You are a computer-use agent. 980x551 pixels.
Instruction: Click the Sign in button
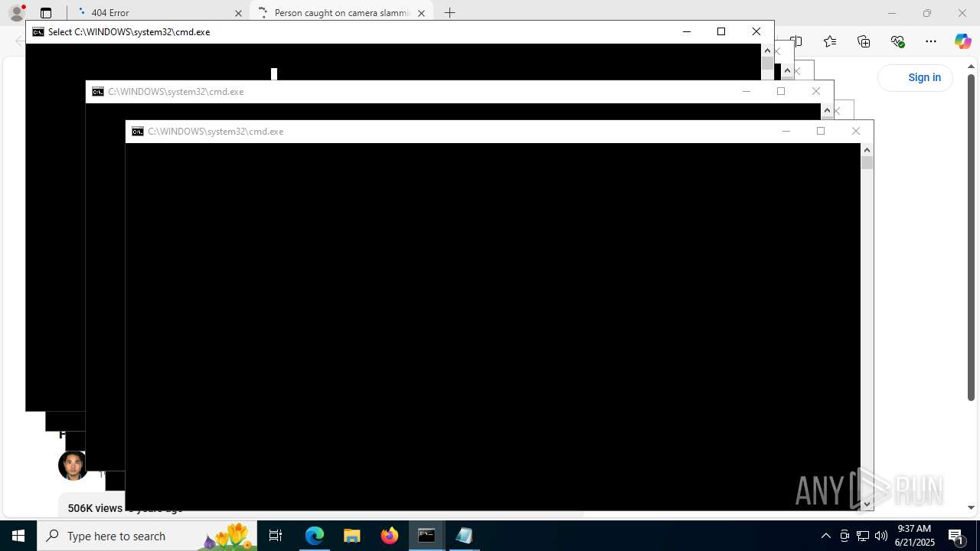click(x=916, y=77)
